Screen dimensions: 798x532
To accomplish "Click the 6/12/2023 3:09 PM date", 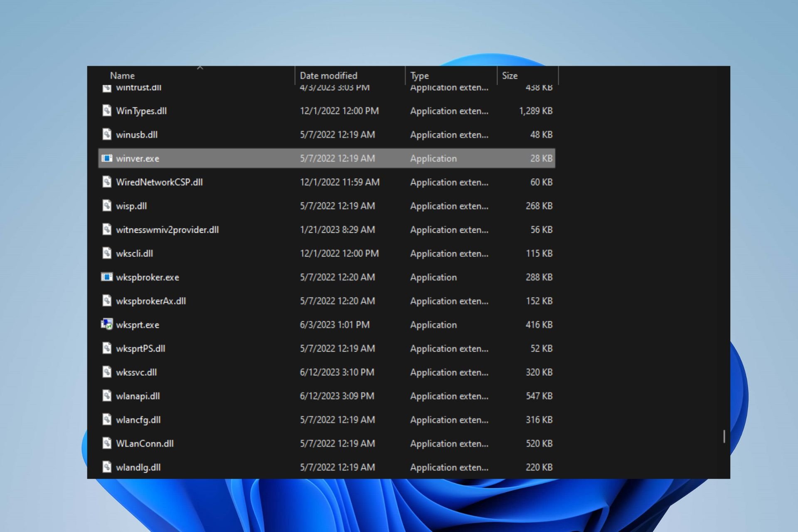I will coord(337,396).
